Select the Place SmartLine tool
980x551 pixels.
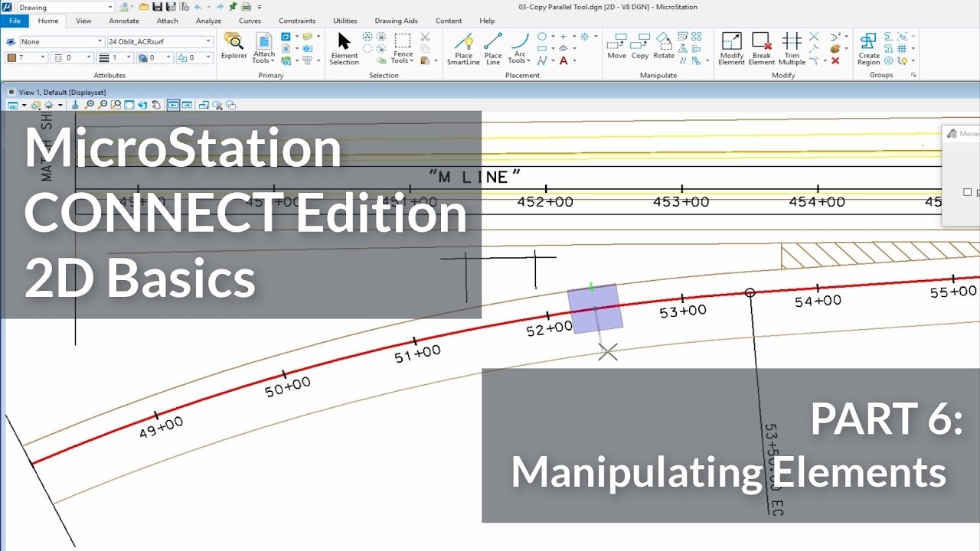pos(463,48)
